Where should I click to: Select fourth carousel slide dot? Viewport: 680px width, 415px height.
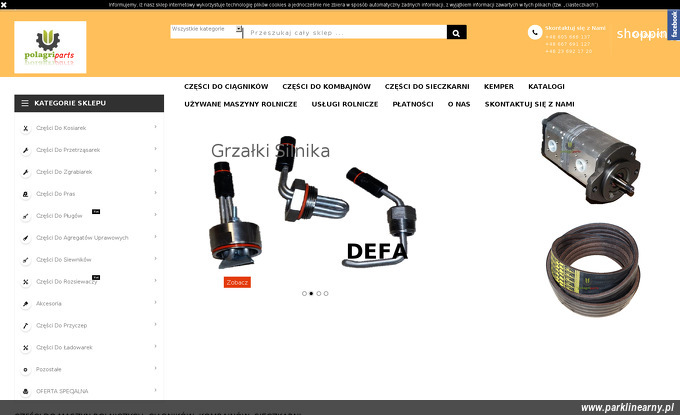click(326, 294)
